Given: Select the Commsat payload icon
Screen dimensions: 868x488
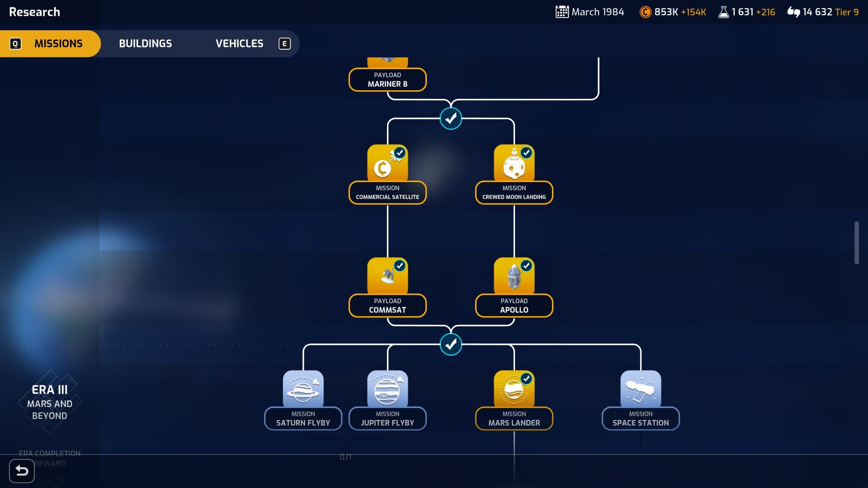Looking at the screenshot, I should pos(387,276).
